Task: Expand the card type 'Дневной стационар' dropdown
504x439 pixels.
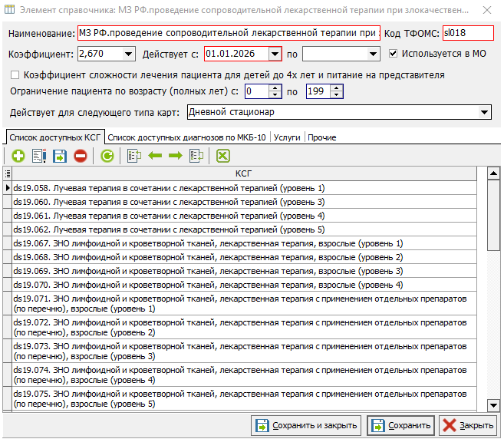Action: click(x=484, y=112)
